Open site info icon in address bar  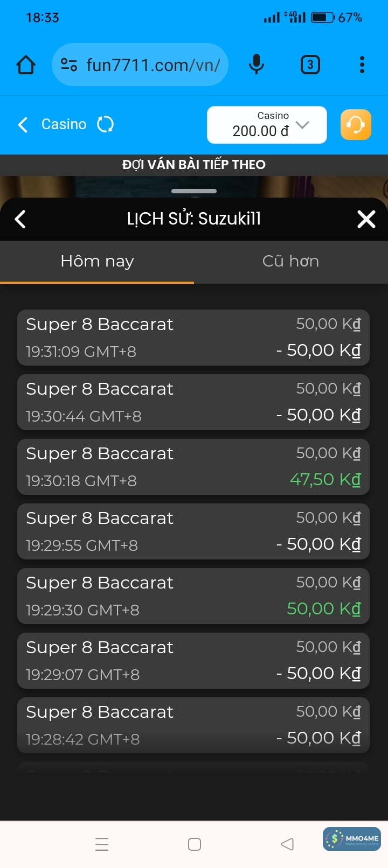click(68, 65)
